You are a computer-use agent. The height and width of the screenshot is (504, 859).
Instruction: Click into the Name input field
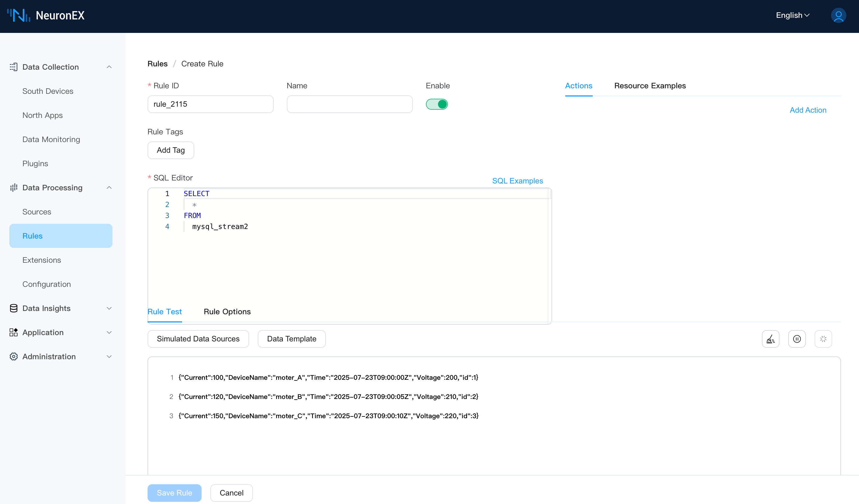(x=349, y=104)
